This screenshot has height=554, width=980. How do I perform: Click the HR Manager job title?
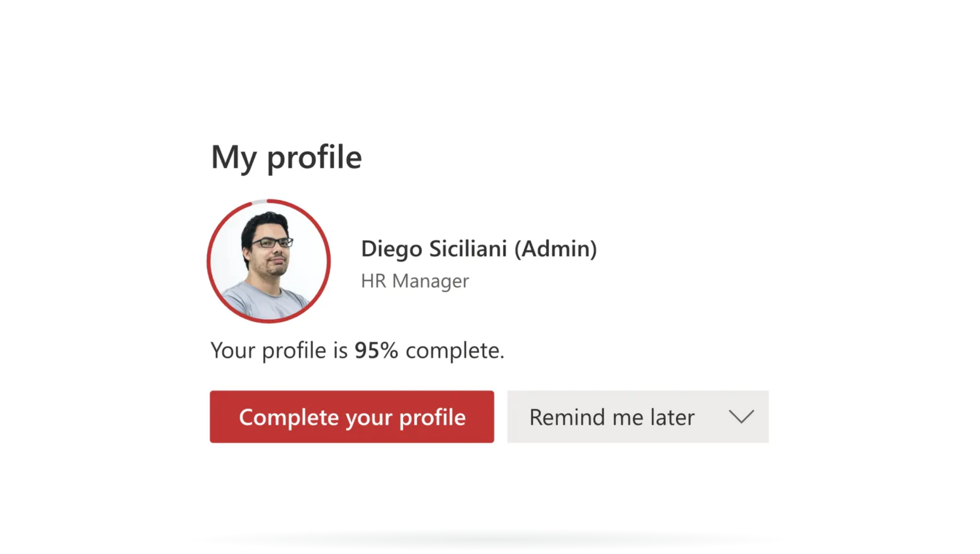[x=415, y=281]
